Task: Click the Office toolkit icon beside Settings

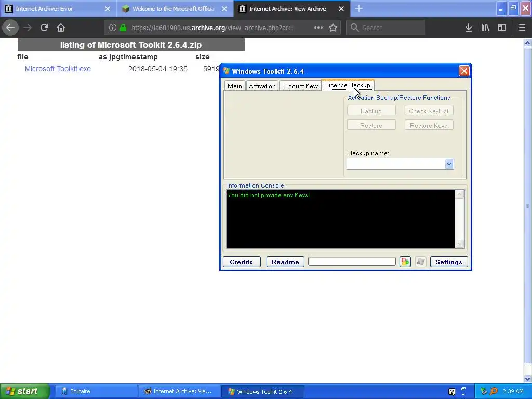Action: tap(405, 262)
